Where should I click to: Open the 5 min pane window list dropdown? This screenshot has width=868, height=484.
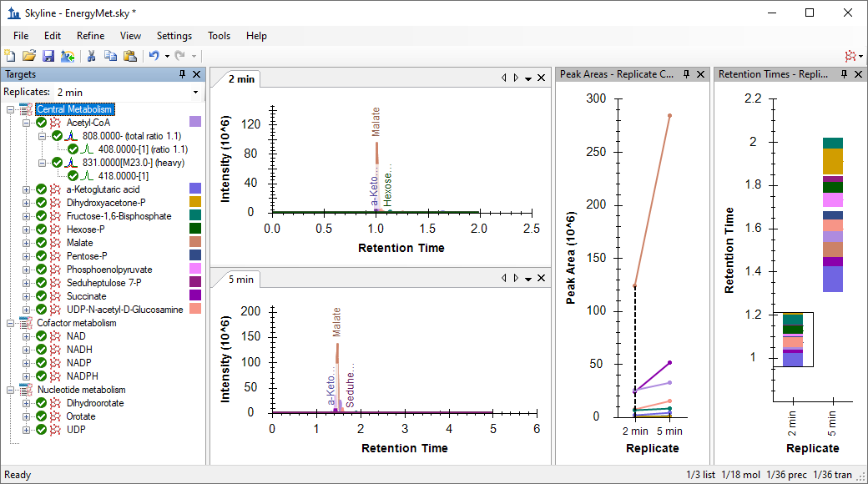(x=528, y=279)
